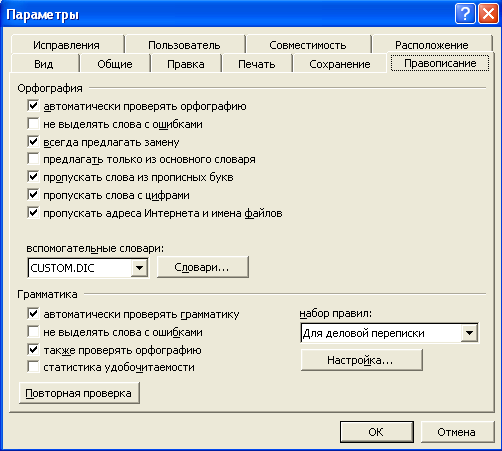The image size is (502, 451).
Task: Uncheck всегда предлагать замену
Action: (x=33, y=142)
